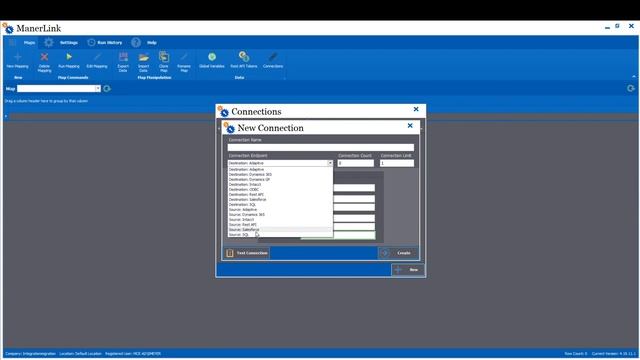Click the Connection Count field

356,163
